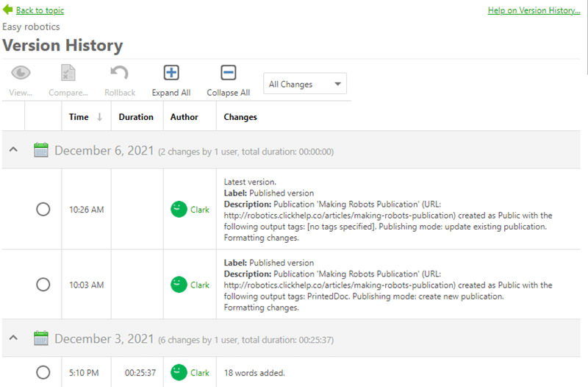The width and height of the screenshot is (588, 387).
Task: Click the View eye icon
Action: [21, 72]
